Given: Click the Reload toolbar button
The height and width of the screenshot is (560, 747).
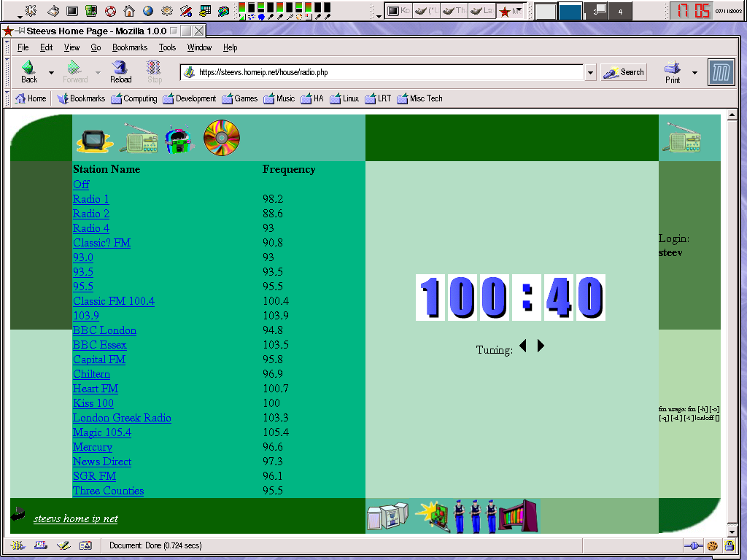Looking at the screenshot, I should pos(120,71).
